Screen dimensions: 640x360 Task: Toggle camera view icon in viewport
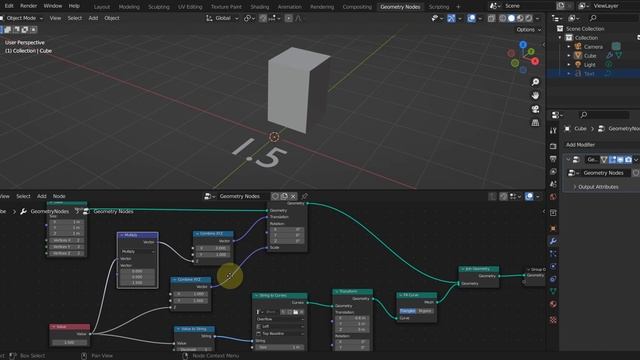(535, 109)
